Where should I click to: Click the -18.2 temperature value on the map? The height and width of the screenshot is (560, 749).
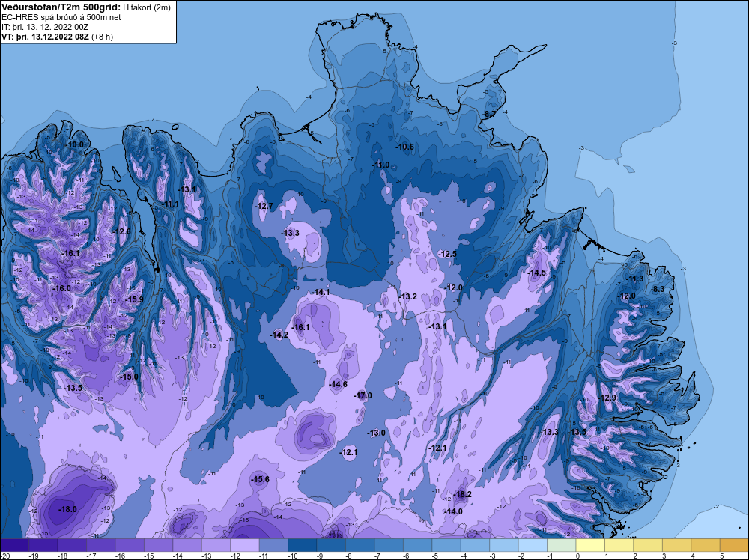coord(462,494)
